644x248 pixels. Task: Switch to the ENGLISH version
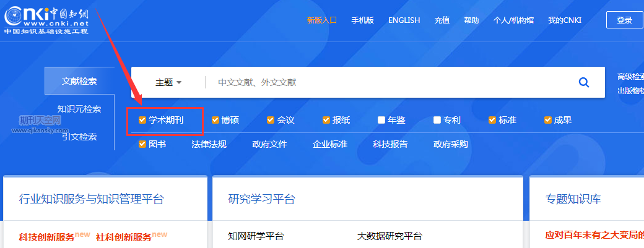coord(404,20)
